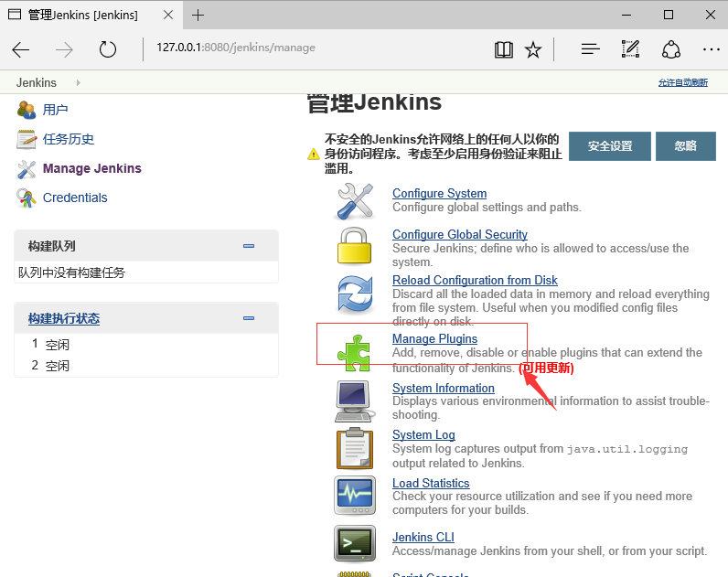This screenshot has height=577, width=728.
Task: Expand the Jenkins breadcrumb arrow
Action: pos(79,82)
